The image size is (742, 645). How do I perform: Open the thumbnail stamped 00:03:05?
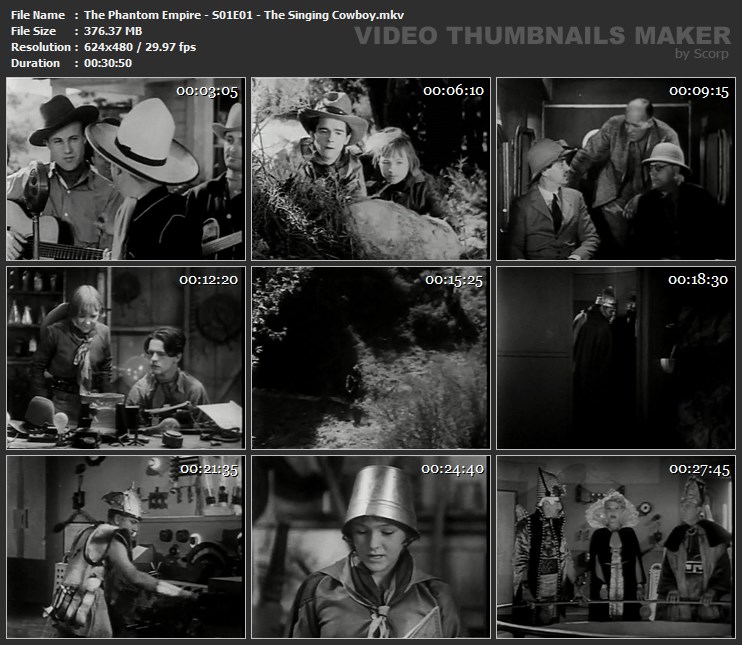point(126,169)
